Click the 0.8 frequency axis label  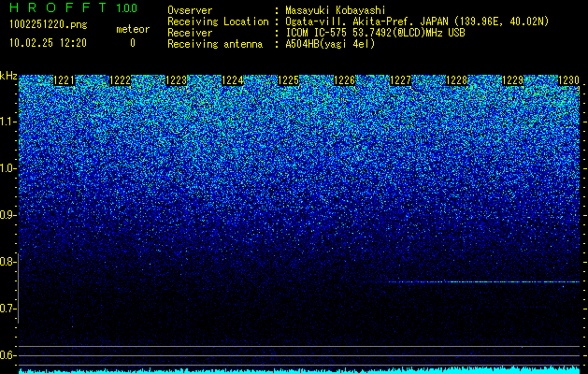click(7, 262)
